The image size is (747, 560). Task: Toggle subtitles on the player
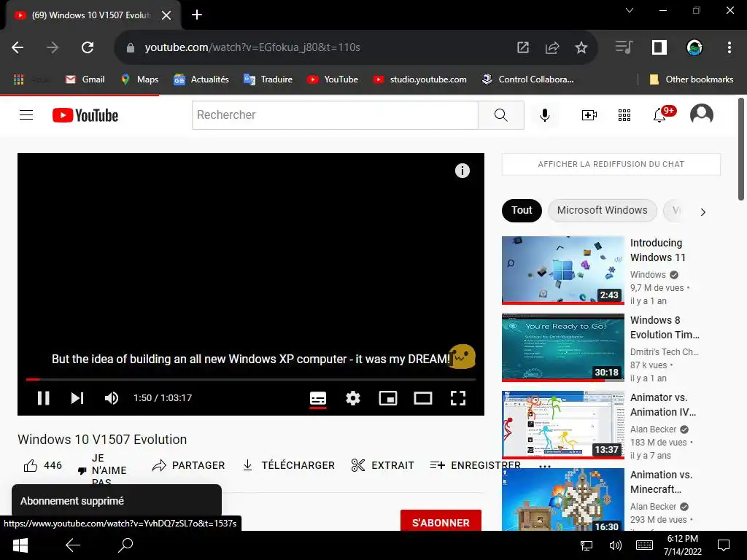click(318, 398)
